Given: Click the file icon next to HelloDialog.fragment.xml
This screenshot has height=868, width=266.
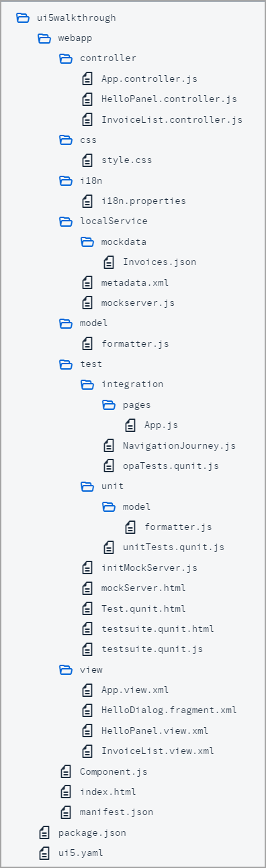Looking at the screenshot, I should (87, 710).
